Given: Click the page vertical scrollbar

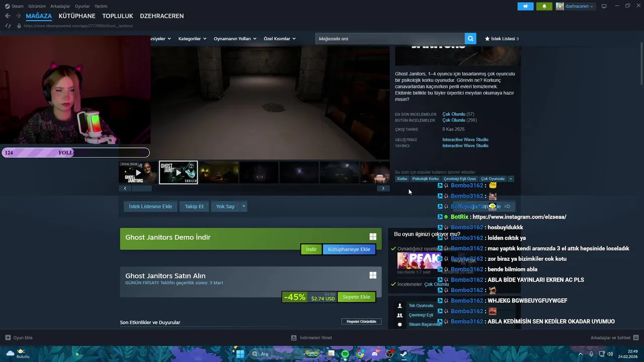Looking at the screenshot, I should (640, 63).
